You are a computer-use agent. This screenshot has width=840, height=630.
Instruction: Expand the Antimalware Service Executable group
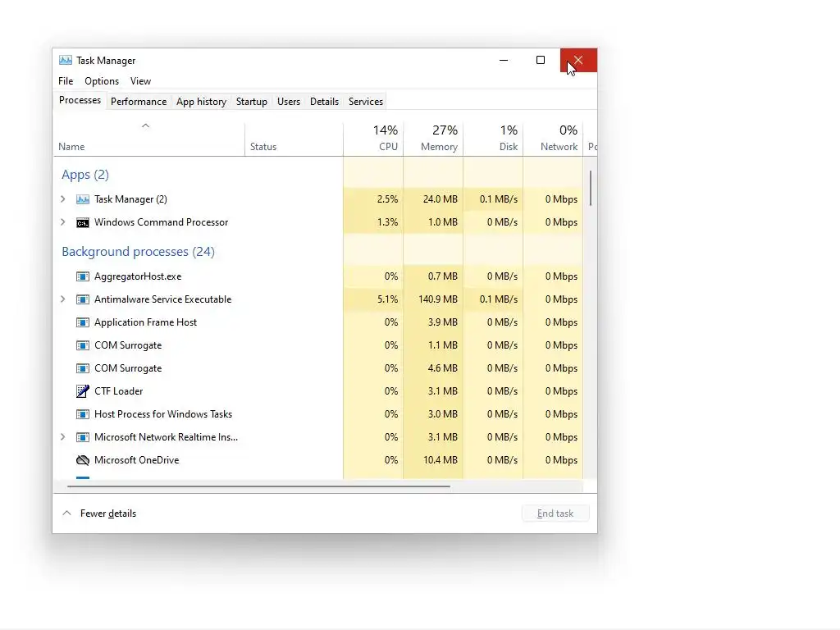[x=63, y=299]
